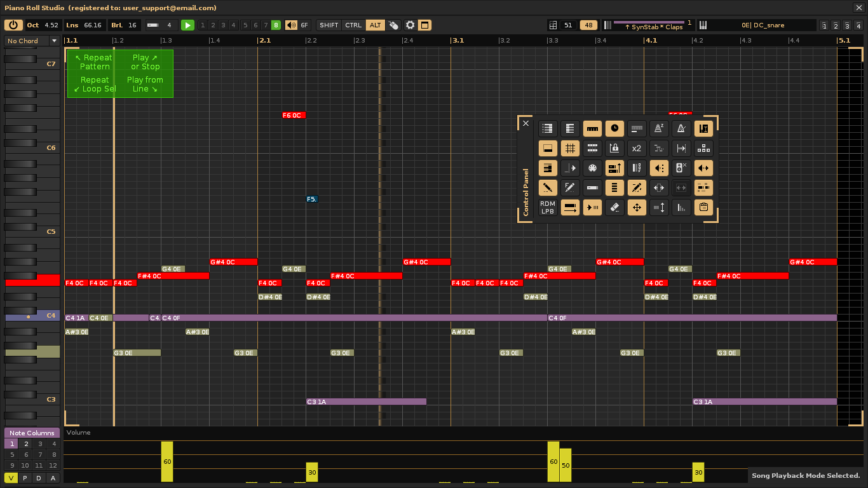
Task: Toggle the SHIFT modifier button
Action: click(x=329, y=25)
